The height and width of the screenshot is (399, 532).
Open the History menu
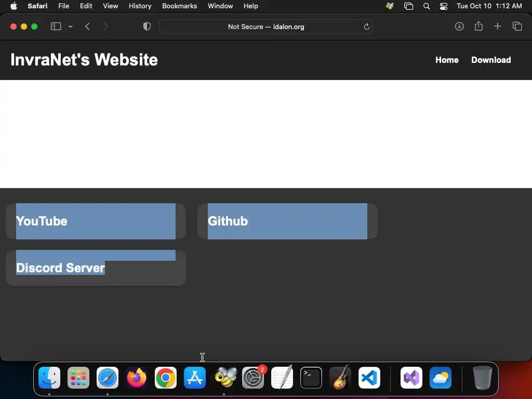coord(140,6)
